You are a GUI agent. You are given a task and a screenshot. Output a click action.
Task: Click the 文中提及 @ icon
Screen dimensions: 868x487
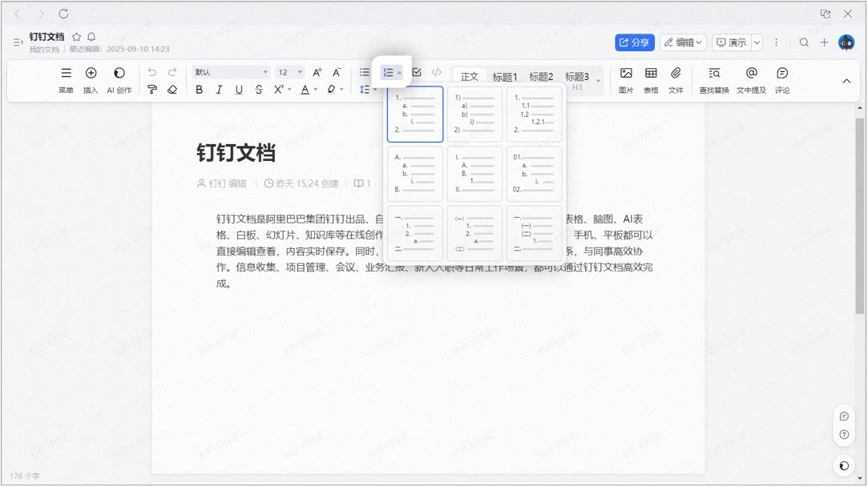(x=751, y=73)
